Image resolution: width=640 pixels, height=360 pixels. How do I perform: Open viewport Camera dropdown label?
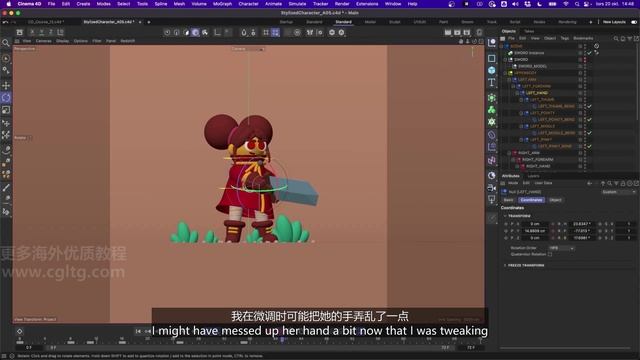pyautogui.click(x=248, y=49)
